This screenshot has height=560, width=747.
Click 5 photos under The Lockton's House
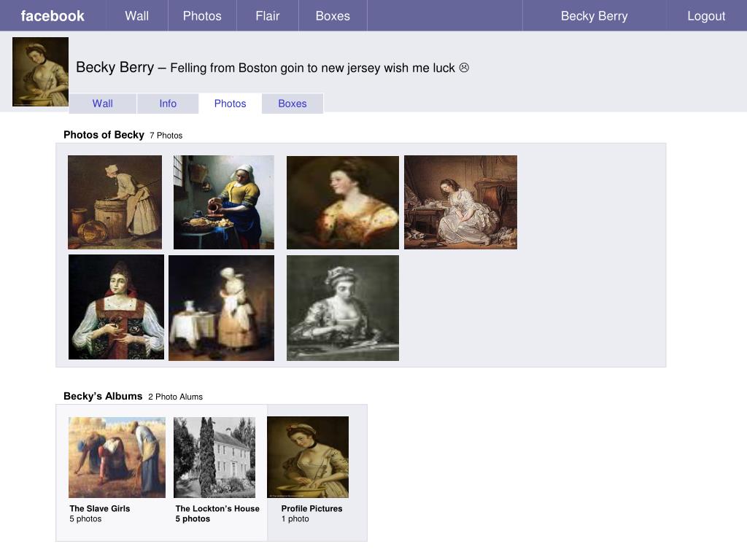click(x=193, y=519)
